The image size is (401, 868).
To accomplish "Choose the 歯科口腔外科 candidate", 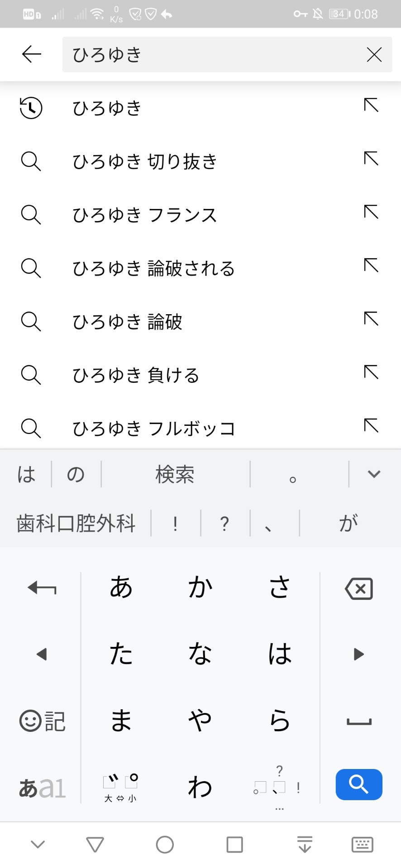I will coord(76,524).
